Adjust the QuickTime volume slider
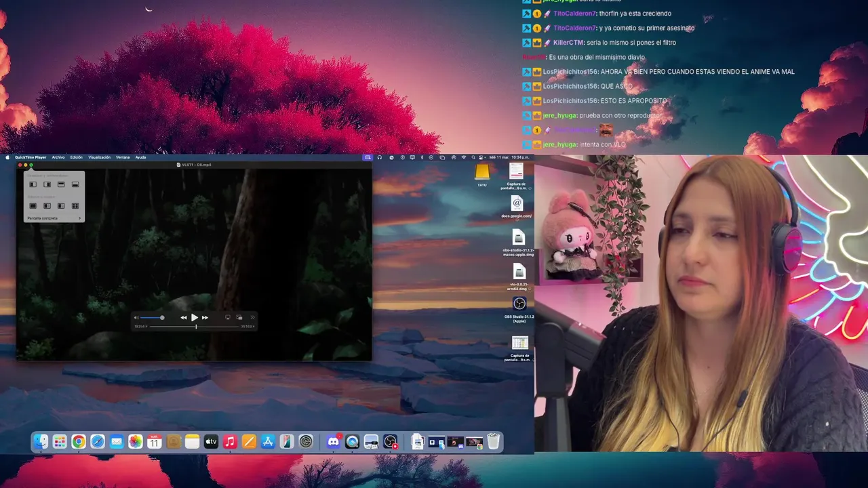 (x=151, y=317)
